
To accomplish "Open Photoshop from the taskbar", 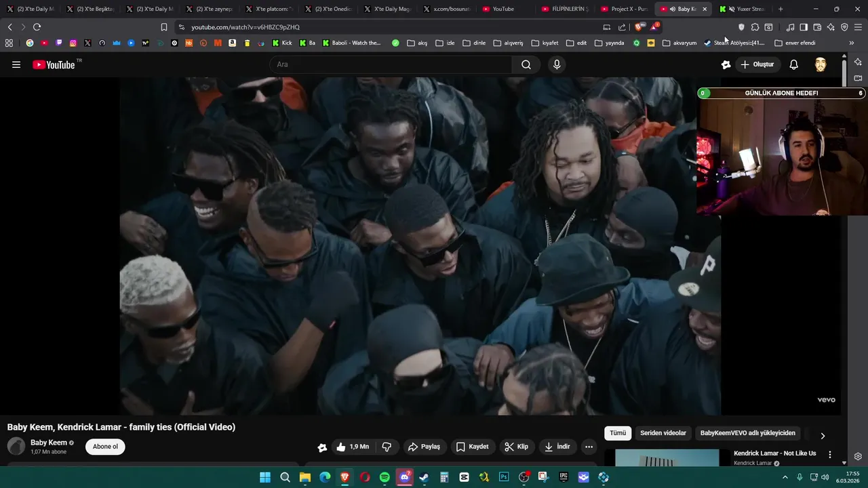I will coord(504,477).
